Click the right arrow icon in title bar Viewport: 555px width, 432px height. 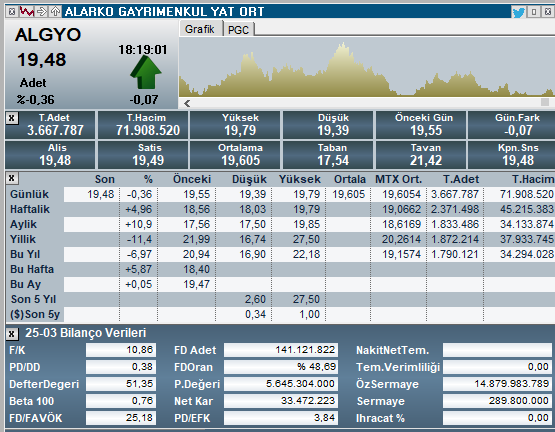42,12
